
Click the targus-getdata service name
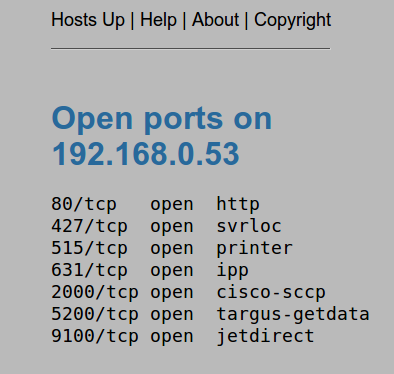[x=293, y=314]
